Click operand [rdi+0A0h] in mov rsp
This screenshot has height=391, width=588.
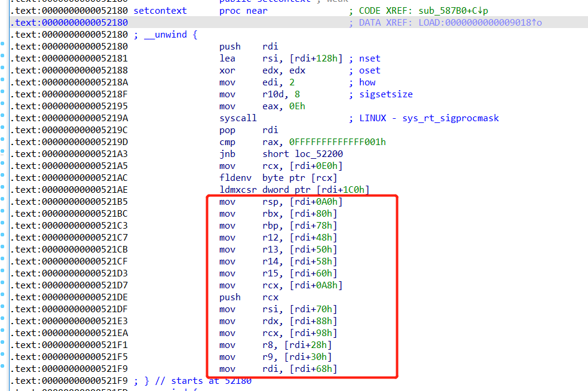click(316, 202)
